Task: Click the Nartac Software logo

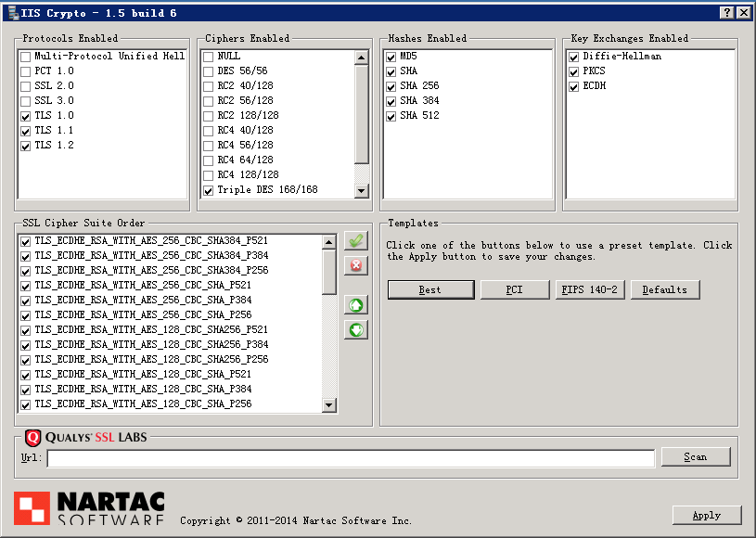Action: pos(89,508)
